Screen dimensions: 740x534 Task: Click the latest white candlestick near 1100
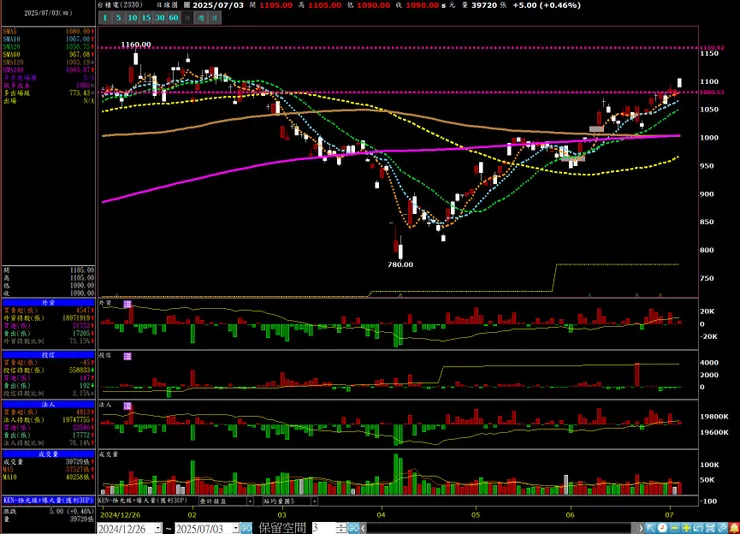[680, 83]
